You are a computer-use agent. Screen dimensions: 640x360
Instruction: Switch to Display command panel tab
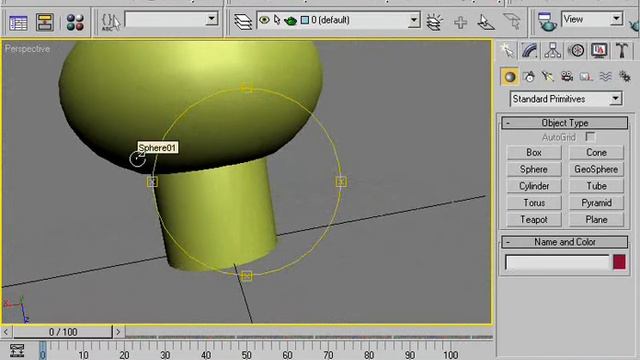pyautogui.click(x=599, y=51)
